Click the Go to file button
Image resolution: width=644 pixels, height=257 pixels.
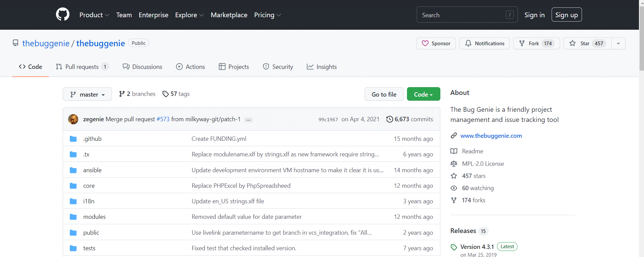[x=384, y=94]
